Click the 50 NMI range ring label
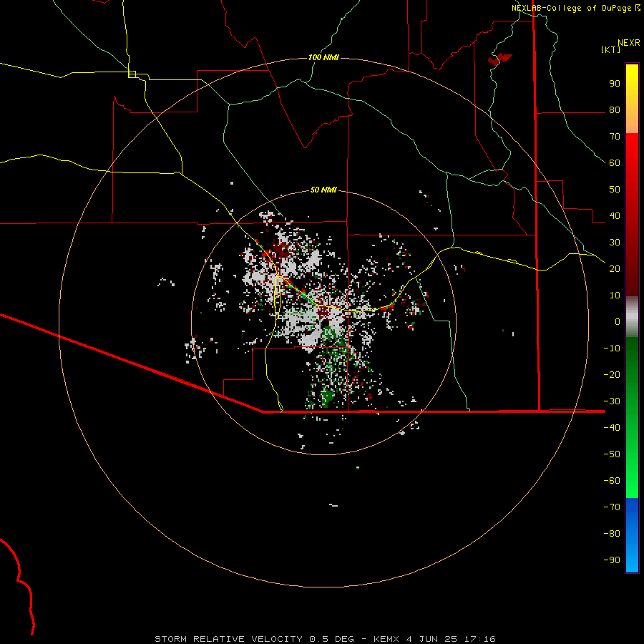 [x=323, y=190]
